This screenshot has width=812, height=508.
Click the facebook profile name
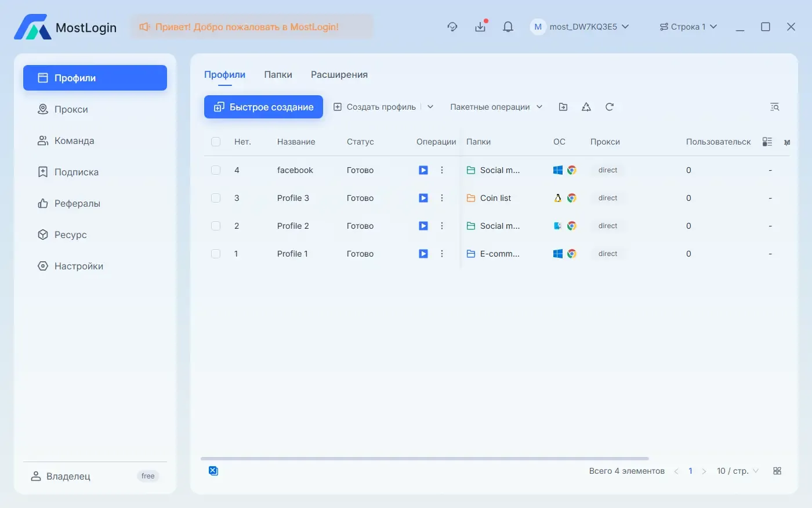coord(295,170)
